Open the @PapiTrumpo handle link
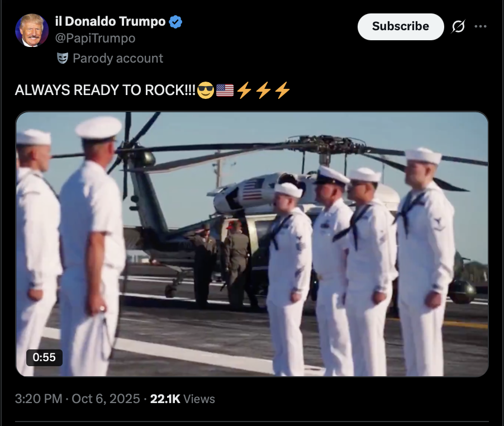This screenshot has width=504, height=426. [x=95, y=38]
